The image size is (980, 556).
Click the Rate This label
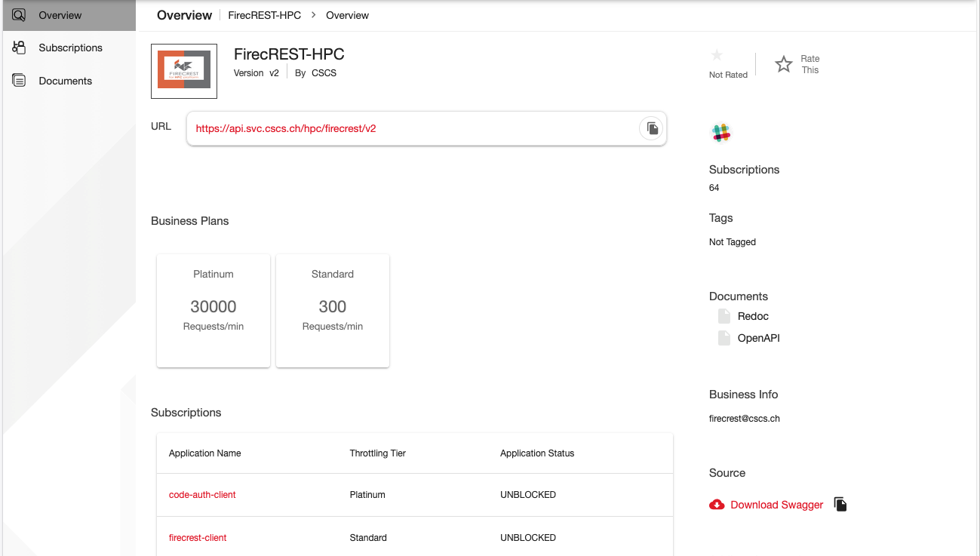(x=810, y=64)
